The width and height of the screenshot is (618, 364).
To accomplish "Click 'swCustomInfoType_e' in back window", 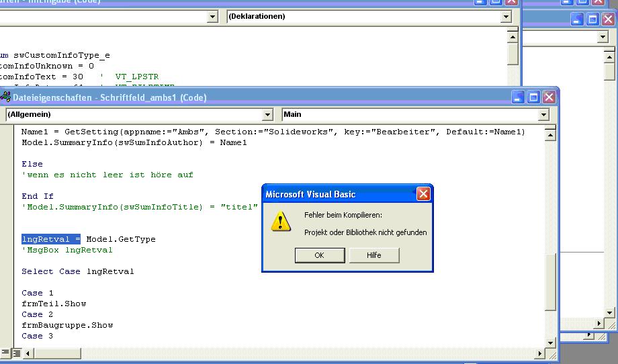I will pos(62,56).
